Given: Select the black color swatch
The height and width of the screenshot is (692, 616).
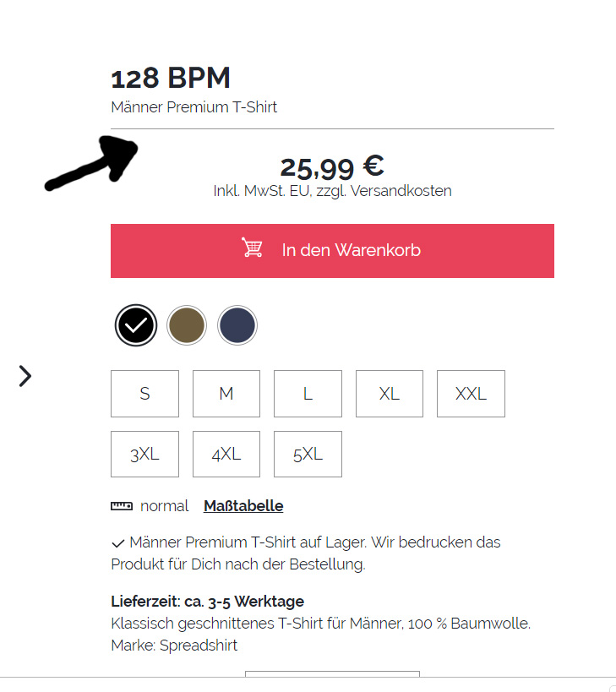Looking at the screenshot, I should tap(136, 325).
